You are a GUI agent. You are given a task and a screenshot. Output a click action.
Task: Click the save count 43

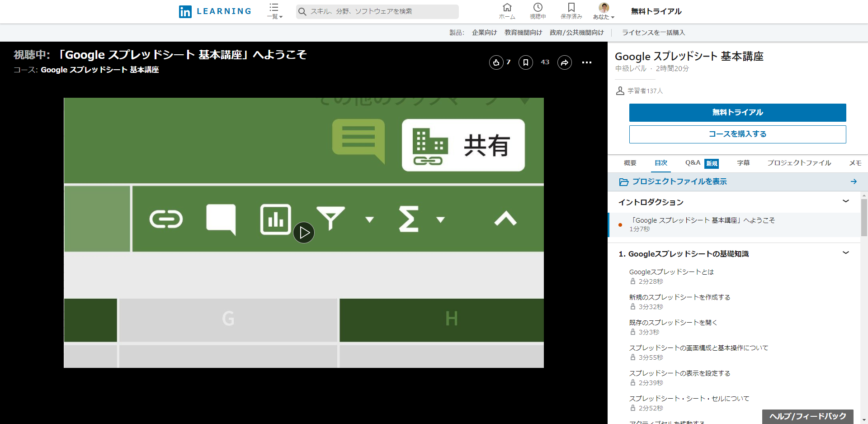[x=545, y=62]
